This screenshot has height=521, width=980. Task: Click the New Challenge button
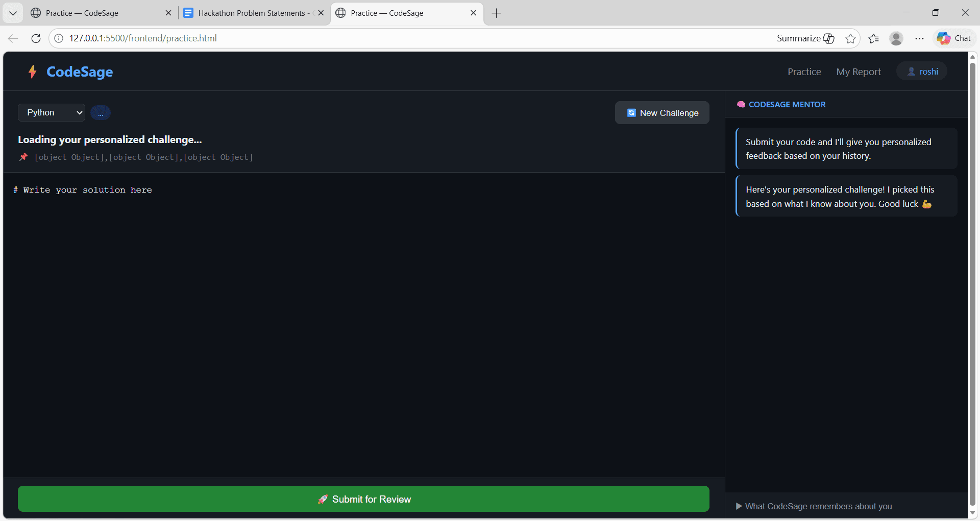click(662, 113)
